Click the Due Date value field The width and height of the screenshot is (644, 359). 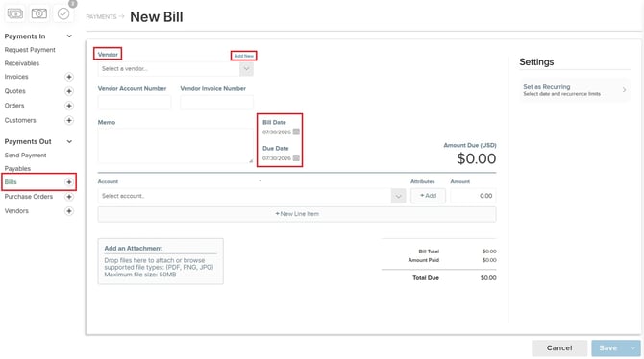[x=277, y=158]
